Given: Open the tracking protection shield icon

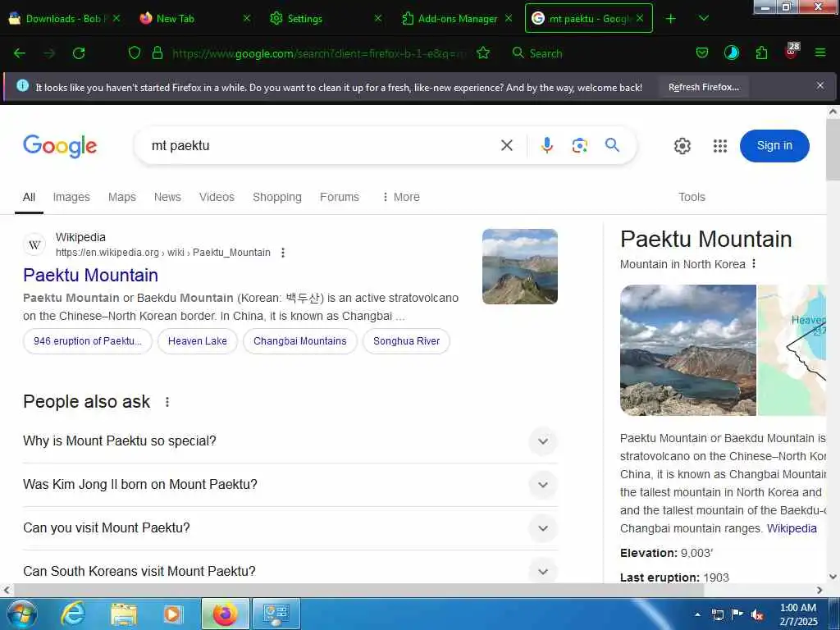Looking at the screenshot, I should pos(135,53).
